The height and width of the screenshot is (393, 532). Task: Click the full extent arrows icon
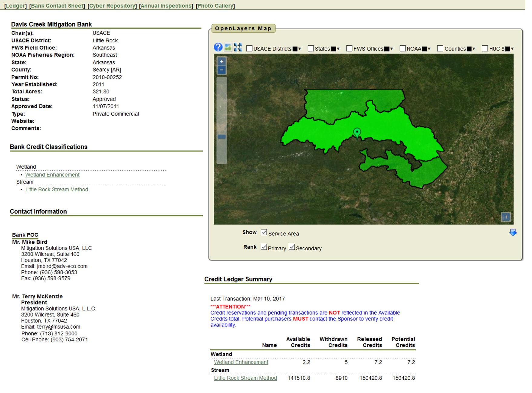[x=238, y=47]
